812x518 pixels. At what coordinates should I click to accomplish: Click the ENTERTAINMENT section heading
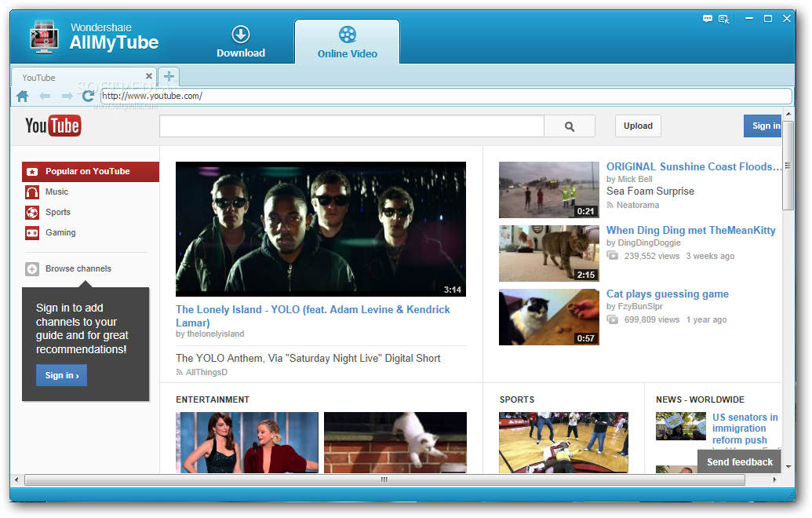[213, 400]
